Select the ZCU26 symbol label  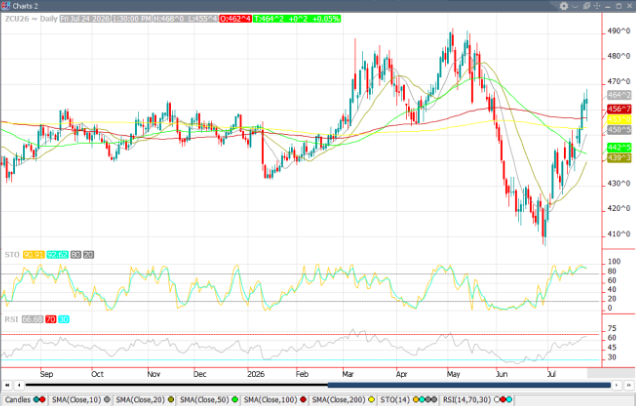17,19
